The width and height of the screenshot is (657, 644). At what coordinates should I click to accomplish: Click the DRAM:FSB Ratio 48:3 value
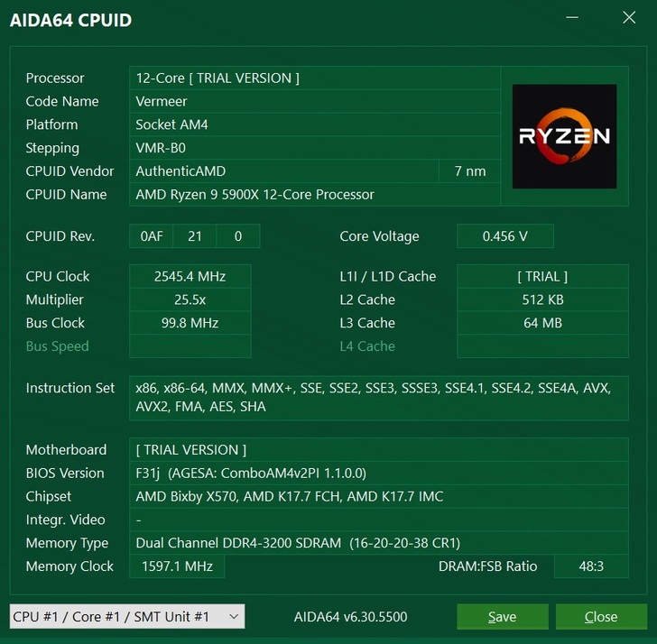coord(591,566)
